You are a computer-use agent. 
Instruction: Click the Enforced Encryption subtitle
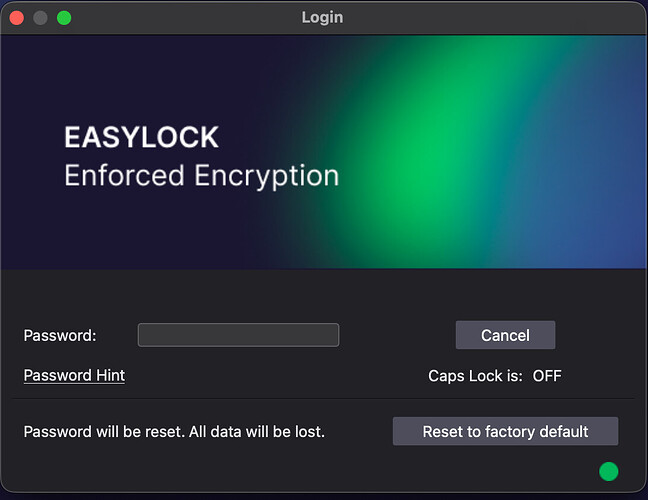[x=201, y=176]
